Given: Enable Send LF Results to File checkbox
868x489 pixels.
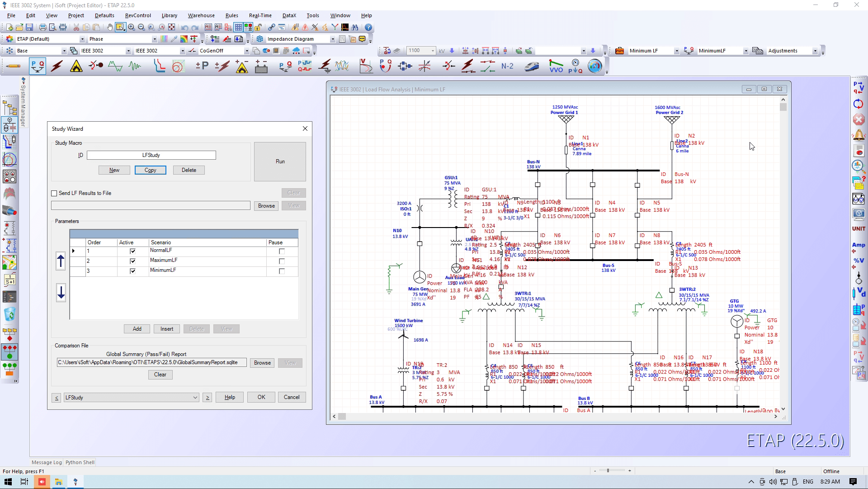Looking at the screenshot, I should 54,193.
